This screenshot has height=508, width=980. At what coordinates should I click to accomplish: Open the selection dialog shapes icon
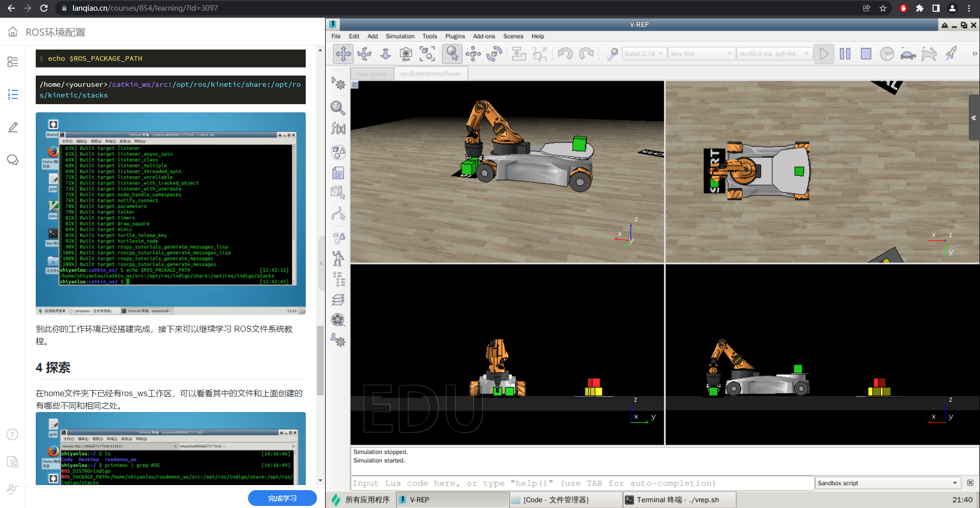tap(338, 237)
